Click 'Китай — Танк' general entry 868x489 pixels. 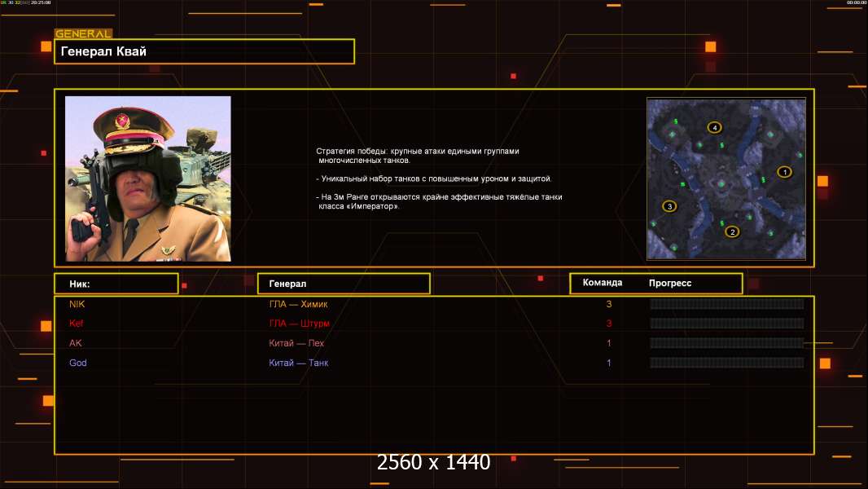[x=298, y=363]
